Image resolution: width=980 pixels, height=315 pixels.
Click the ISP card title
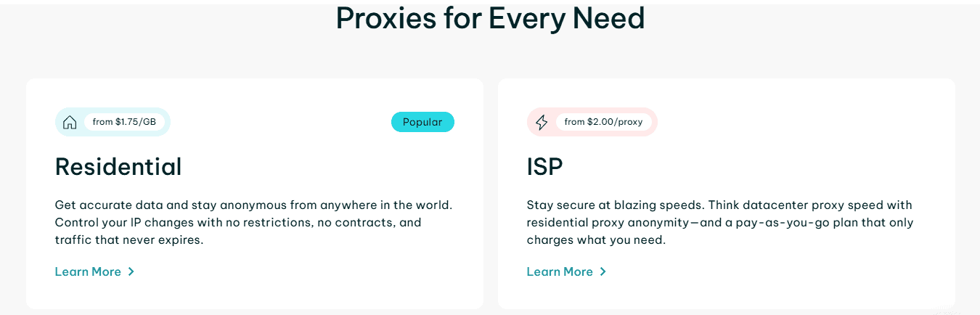(545, 166)
